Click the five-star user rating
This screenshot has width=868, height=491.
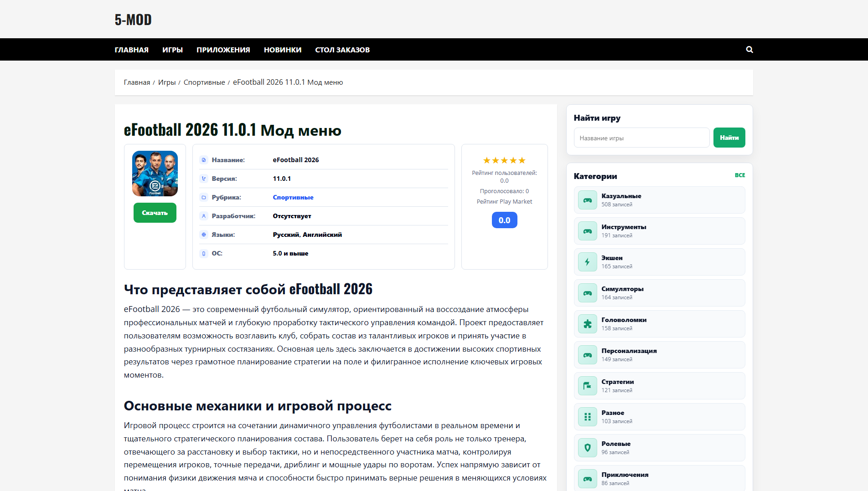pos(504,160)
